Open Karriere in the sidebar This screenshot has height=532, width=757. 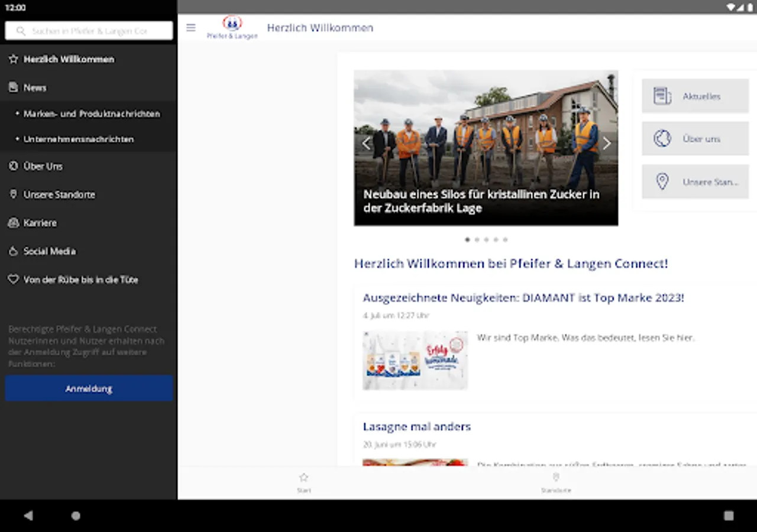[89, 223]
